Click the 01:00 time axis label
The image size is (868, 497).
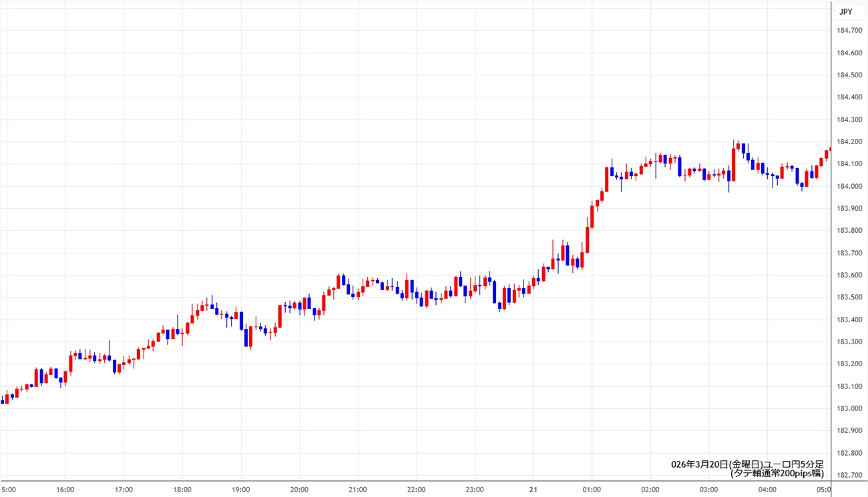tap(592, 490)
